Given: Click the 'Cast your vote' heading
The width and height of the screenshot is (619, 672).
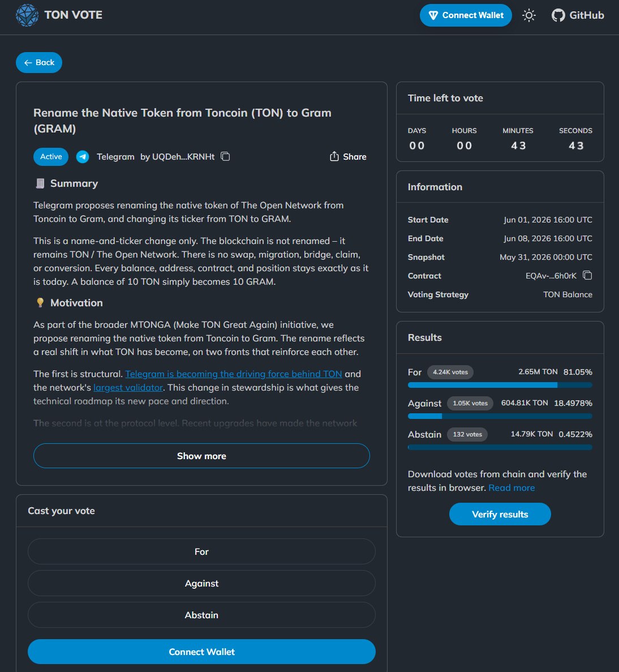Looking at the screenshot, I should [x=61, y=511].
